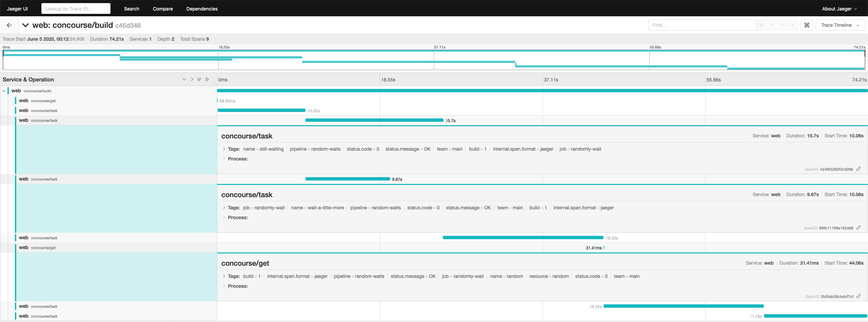Click the Find input field
868x322 pixels.
(702, 25)
